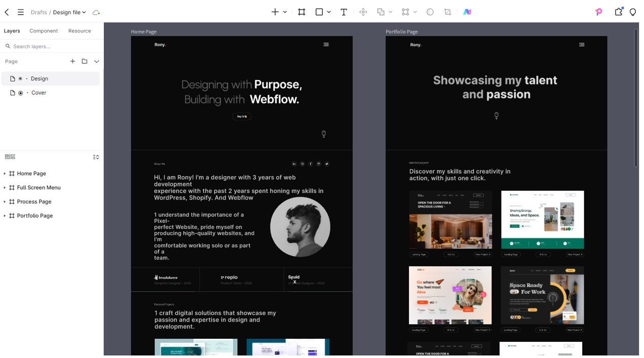Open the boolean operations dropdown arrow

pos(390,12)
